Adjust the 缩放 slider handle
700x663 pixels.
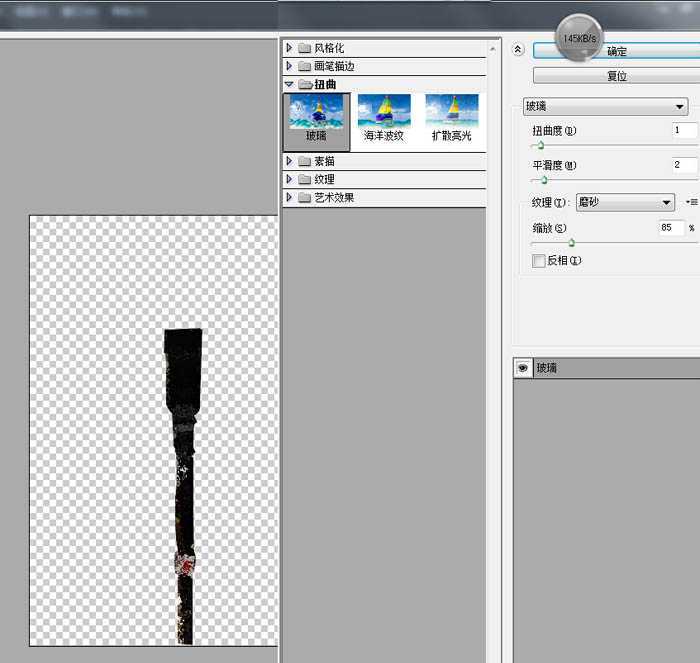pyautogui.click(x=571, y=243)
